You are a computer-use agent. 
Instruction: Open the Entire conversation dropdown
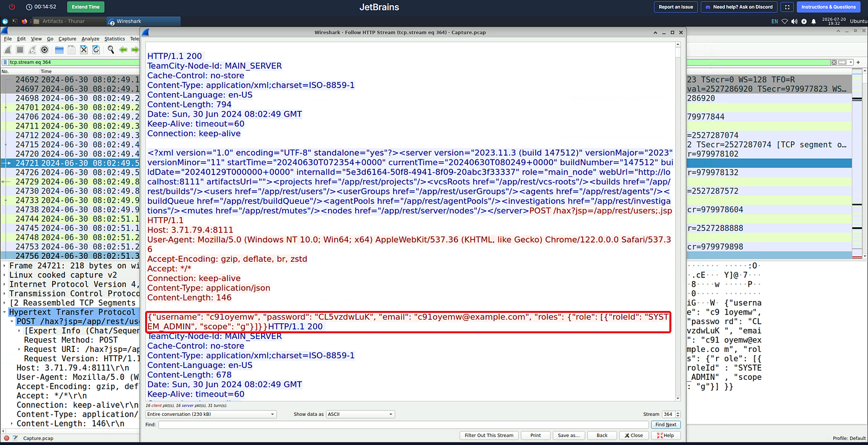click(211, 414)
